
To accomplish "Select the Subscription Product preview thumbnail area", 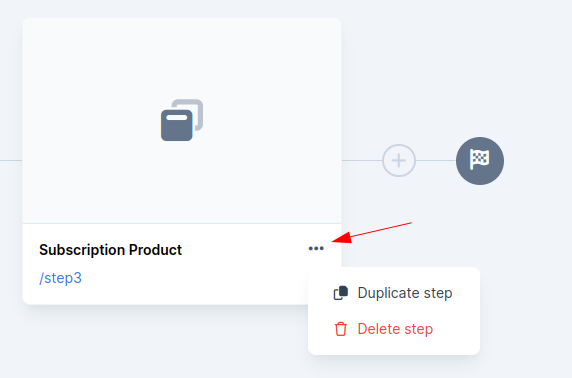I will coord(182,120).
